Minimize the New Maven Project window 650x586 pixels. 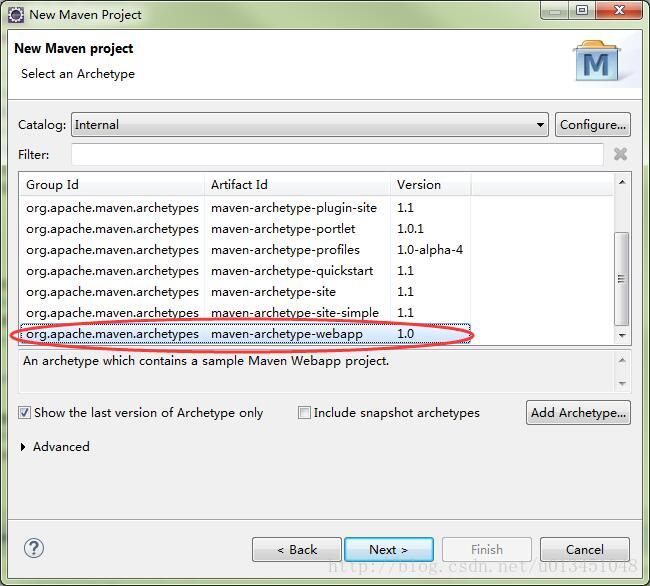tap(555, 10)
